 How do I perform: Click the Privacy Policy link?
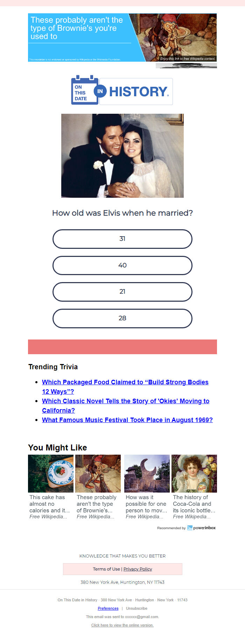[x=138, y=569]
